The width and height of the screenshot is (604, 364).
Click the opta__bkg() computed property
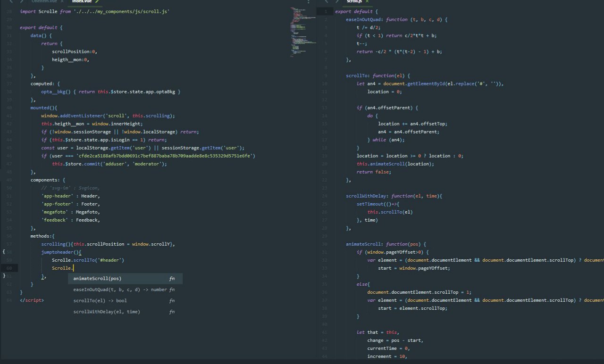pyautogui.click(x=111, y=91)
